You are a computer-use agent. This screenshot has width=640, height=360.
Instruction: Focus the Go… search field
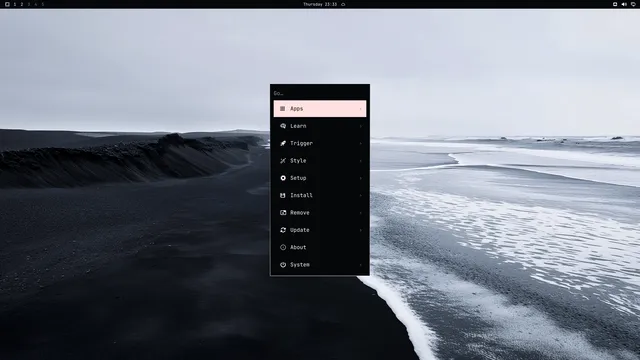click(320, 93)
